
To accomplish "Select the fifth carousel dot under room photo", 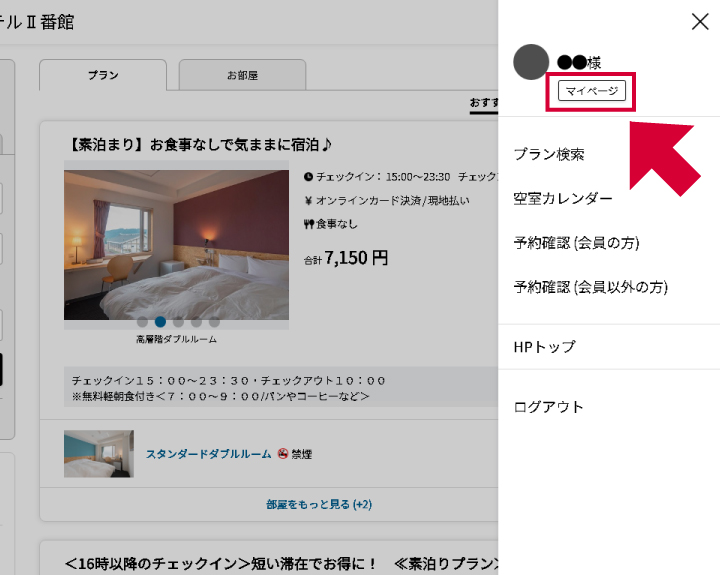I will click(x=214, y=322).
